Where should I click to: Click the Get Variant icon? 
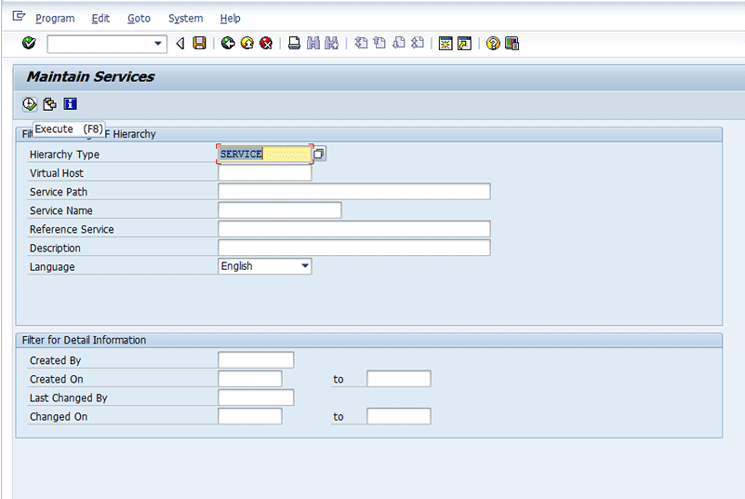[x=49, y=104]
